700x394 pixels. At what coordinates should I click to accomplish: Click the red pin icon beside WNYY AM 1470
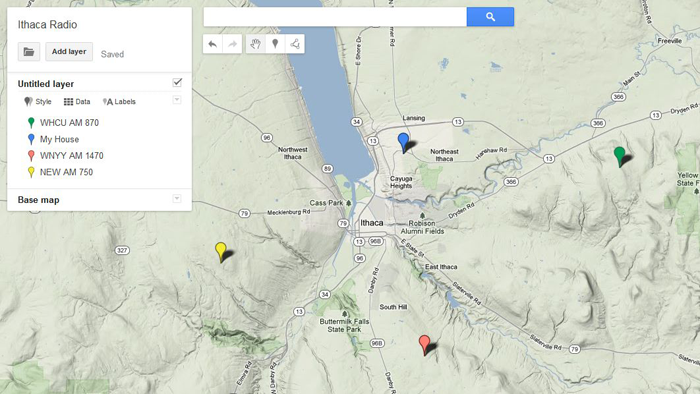tap(31, 156)
